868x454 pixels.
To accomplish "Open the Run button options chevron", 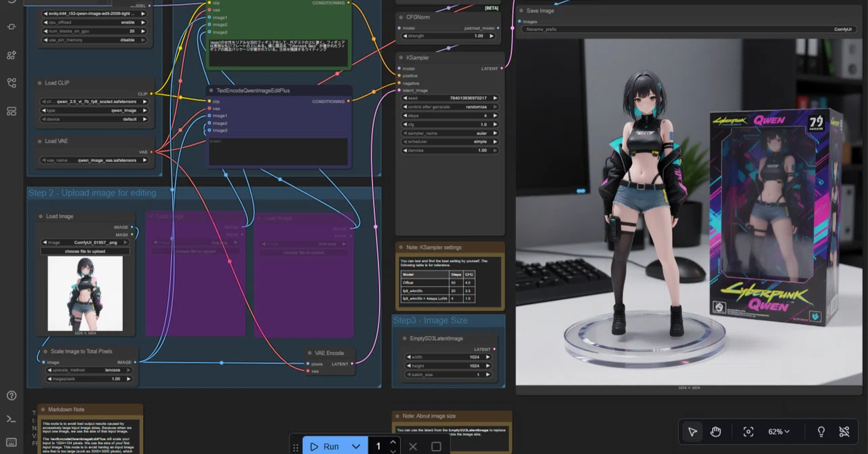I will tap(356, 447).
